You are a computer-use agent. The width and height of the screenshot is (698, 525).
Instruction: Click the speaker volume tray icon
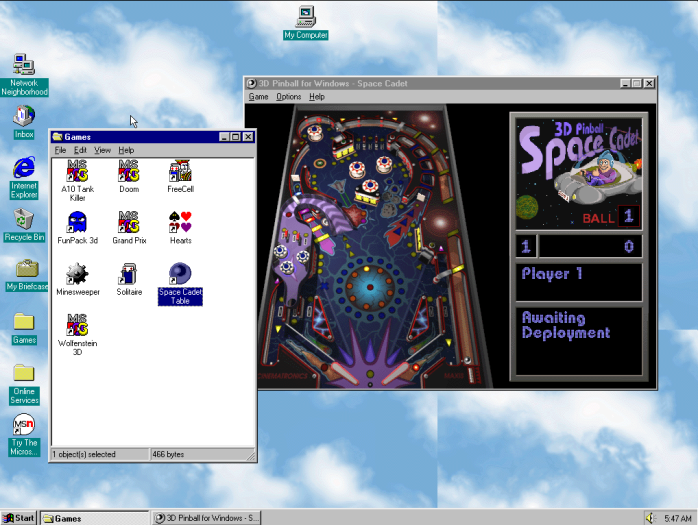[651, 518]
